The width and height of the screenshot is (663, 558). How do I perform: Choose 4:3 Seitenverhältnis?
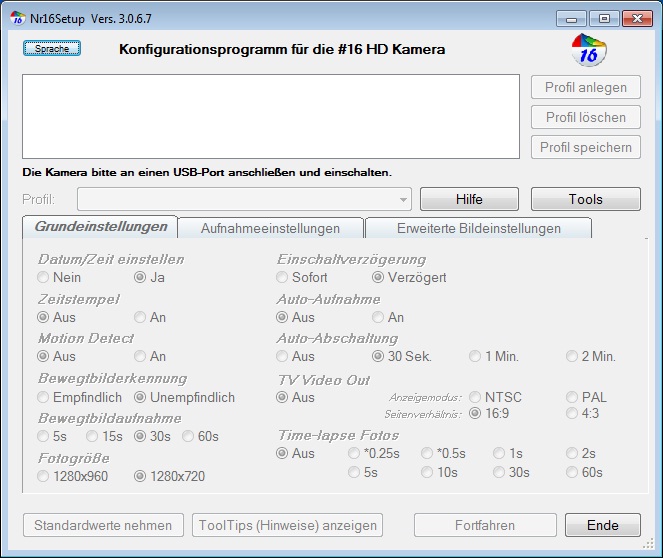tap(583, 413)
